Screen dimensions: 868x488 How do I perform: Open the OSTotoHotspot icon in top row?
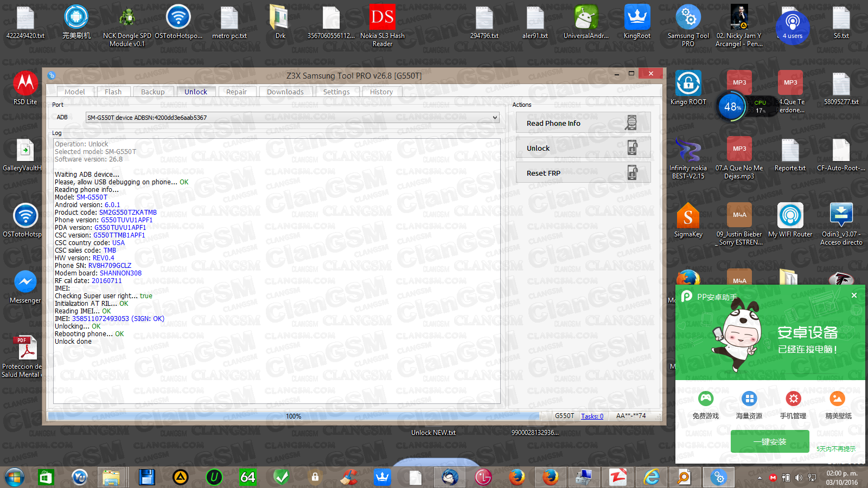(x=178, y=23)
